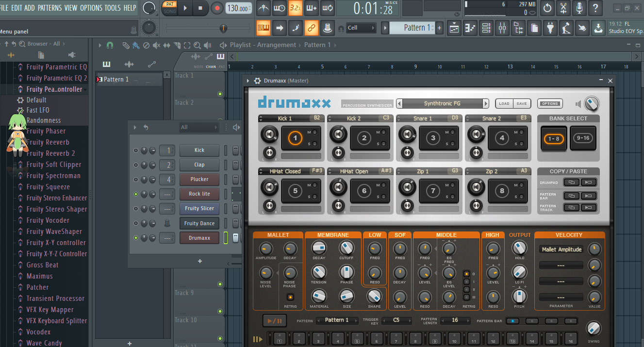Open the ADD menu

(x=30, y=8)
